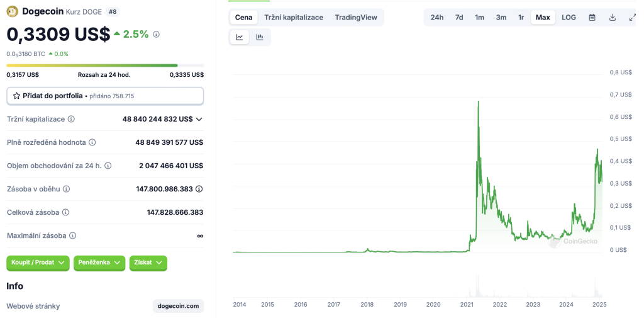
Task: Click the 2021 price peak on chart
Action: [x=478, y=101]
